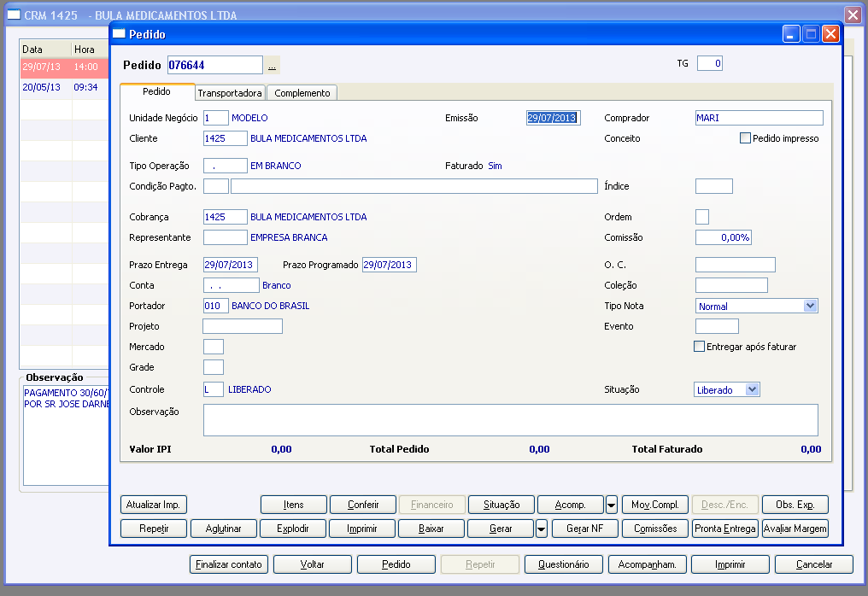Close the Pedido dialog window
Screen dimensions: 868x596
coord(830,34)
